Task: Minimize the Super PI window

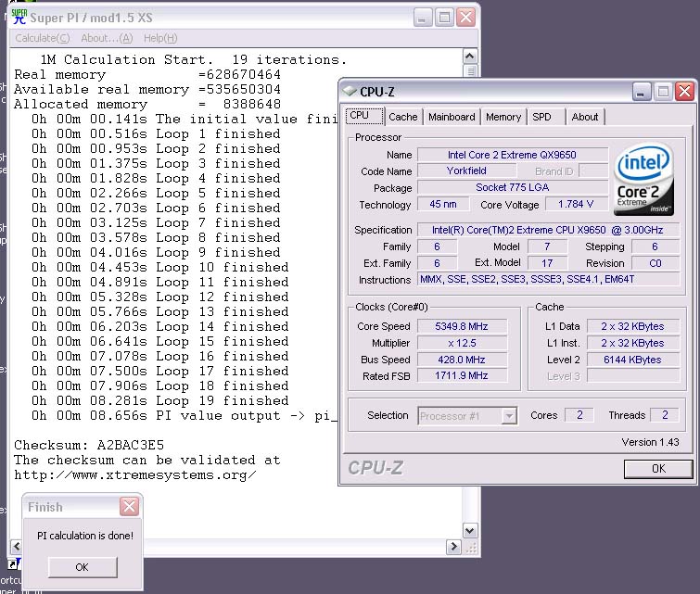Action: (x=422, y=18)
